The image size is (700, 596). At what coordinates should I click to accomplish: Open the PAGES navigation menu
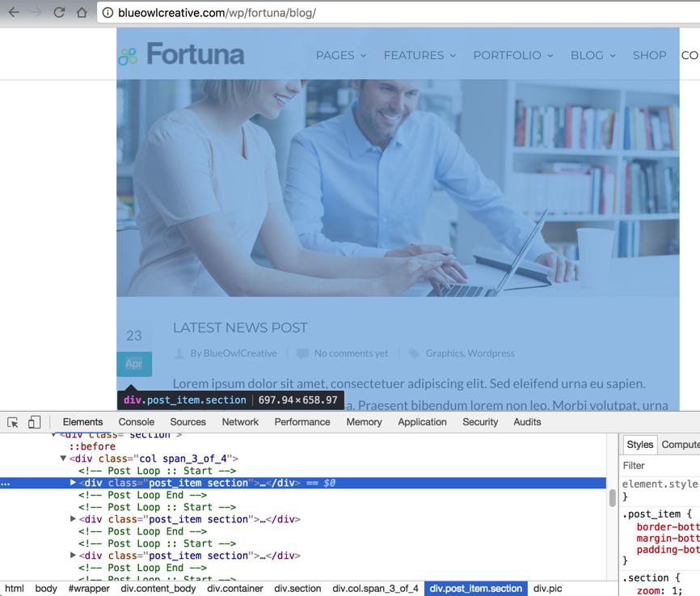341,56
